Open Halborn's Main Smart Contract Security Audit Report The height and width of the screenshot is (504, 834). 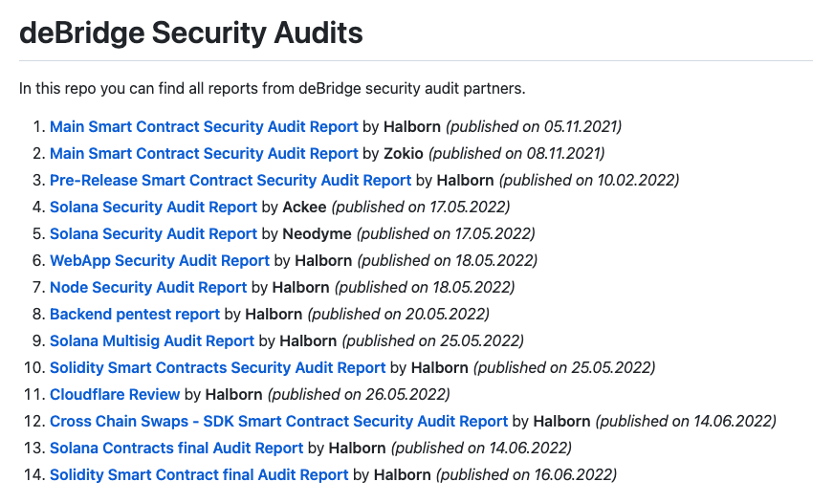204,126
